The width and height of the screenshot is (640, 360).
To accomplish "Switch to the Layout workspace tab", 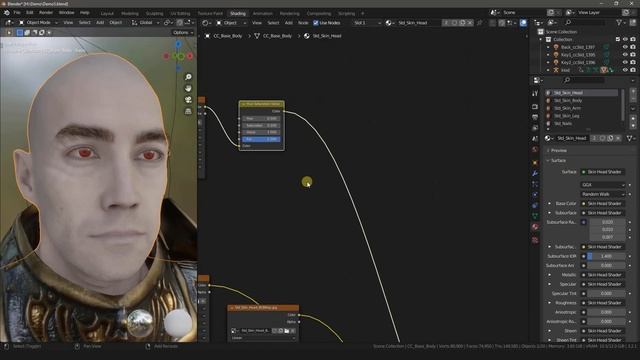I will tap(107, 13).
